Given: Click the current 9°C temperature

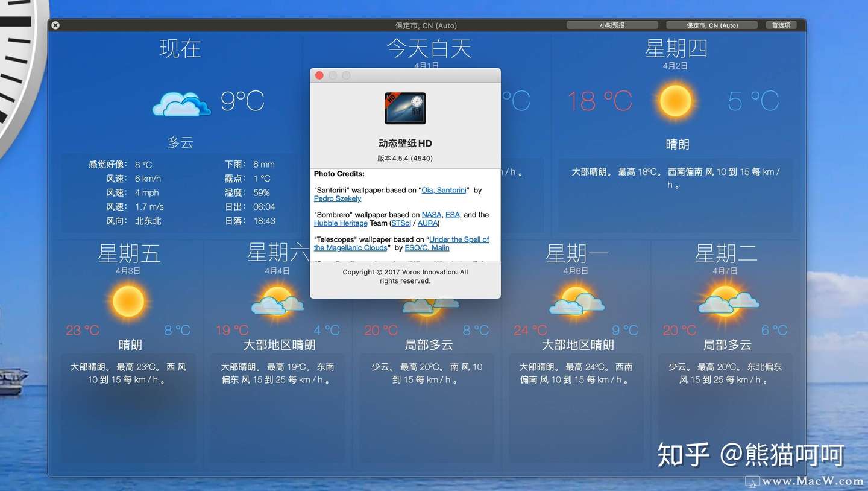Looking at the screenshot, I should 242,101.
